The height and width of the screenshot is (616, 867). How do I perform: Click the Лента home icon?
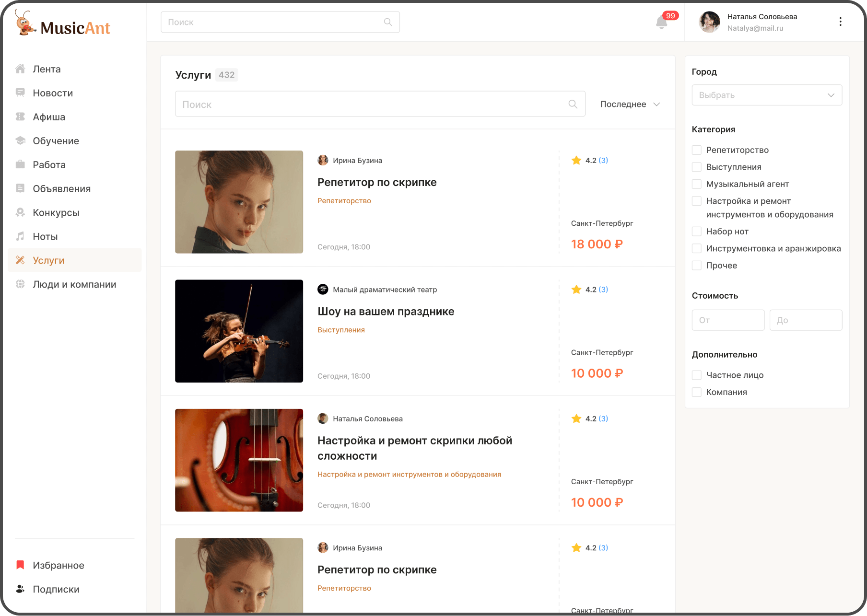pyautogui.click(x=20, y=69)
